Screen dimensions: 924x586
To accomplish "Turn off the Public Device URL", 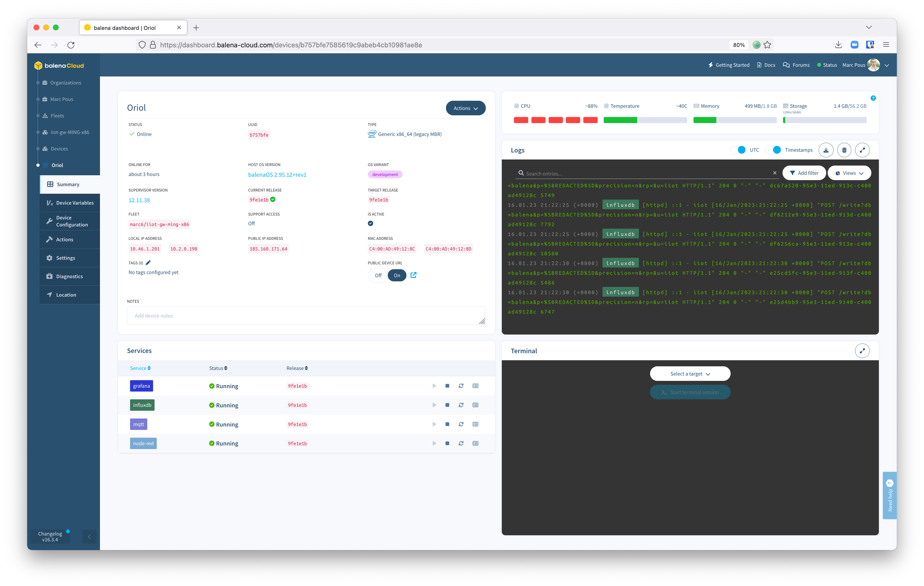I will pos(378,275).
